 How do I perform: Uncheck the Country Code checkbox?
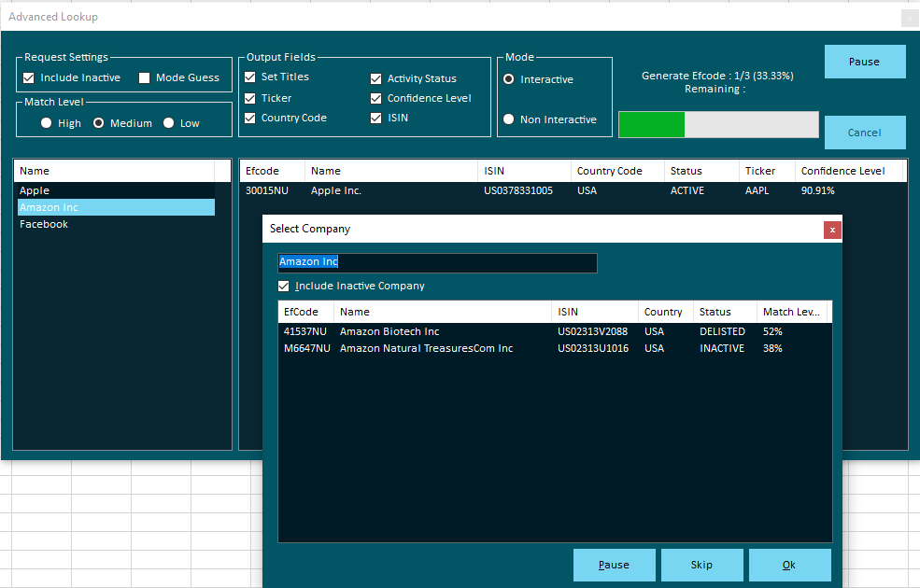click(250, 119)
